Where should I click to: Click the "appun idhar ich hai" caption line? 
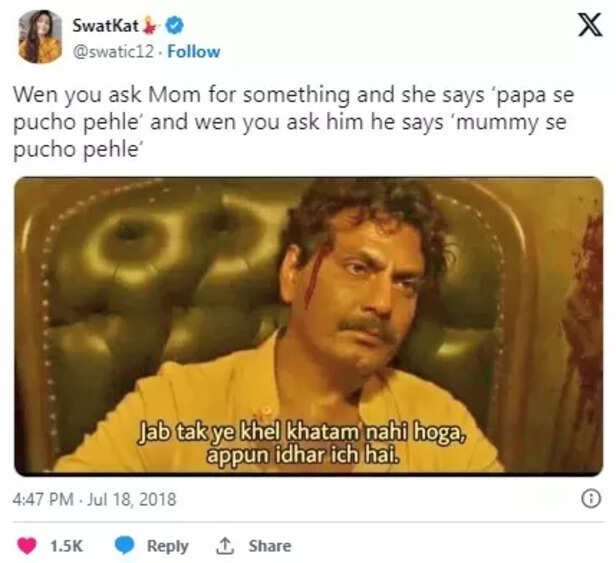[x=303, y=456]
